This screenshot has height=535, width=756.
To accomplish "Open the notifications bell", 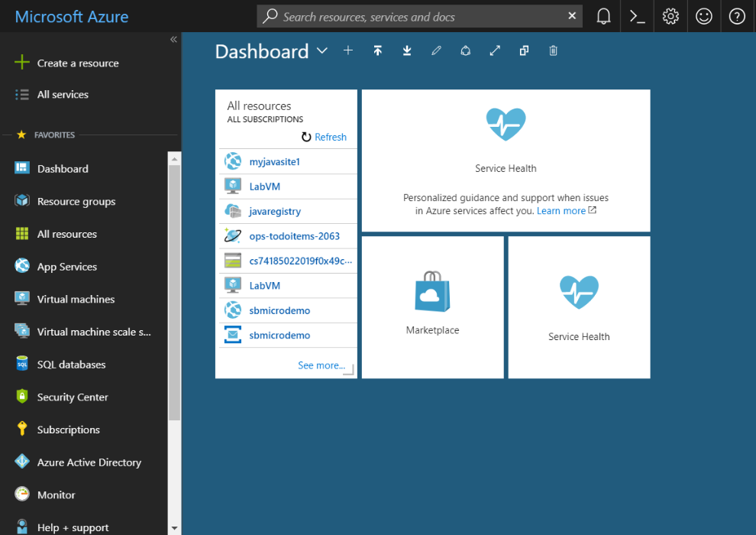I will pos(603,16).
